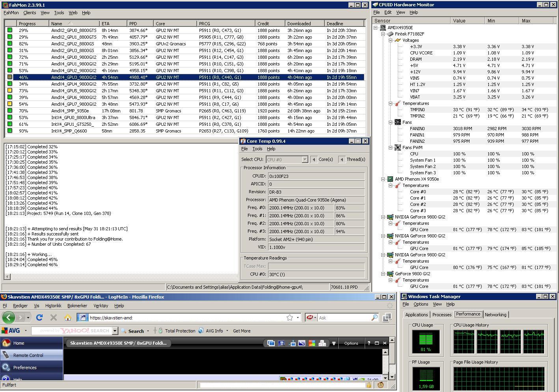Viewport: 559px width, 392px height.
Task: Click the yellow status icon for AmdX4_GPU7_9800GX2
Action: tap(10, 104)
